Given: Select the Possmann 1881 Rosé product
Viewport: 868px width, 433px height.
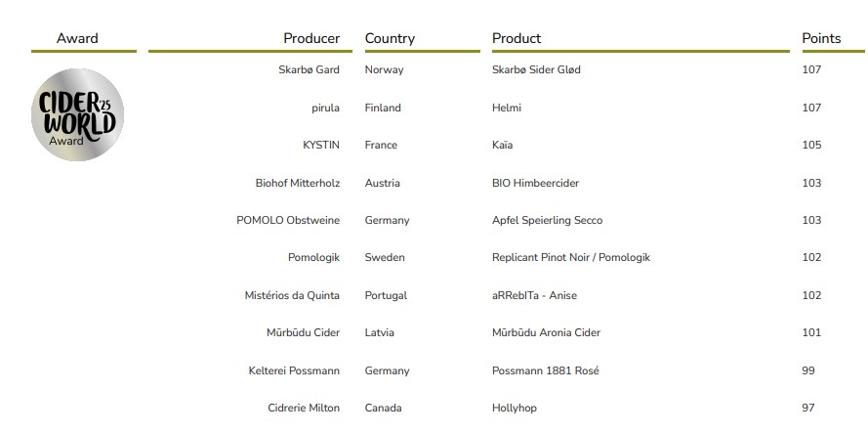Looking at the screenshot, I should pos(545,370).
